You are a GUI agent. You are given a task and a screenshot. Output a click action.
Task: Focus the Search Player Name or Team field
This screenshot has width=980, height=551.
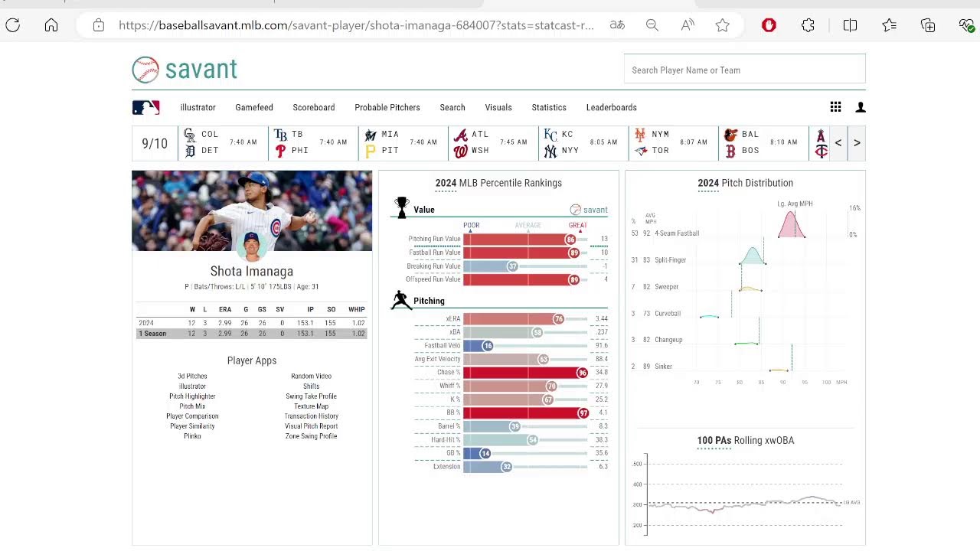pos(744,70)
